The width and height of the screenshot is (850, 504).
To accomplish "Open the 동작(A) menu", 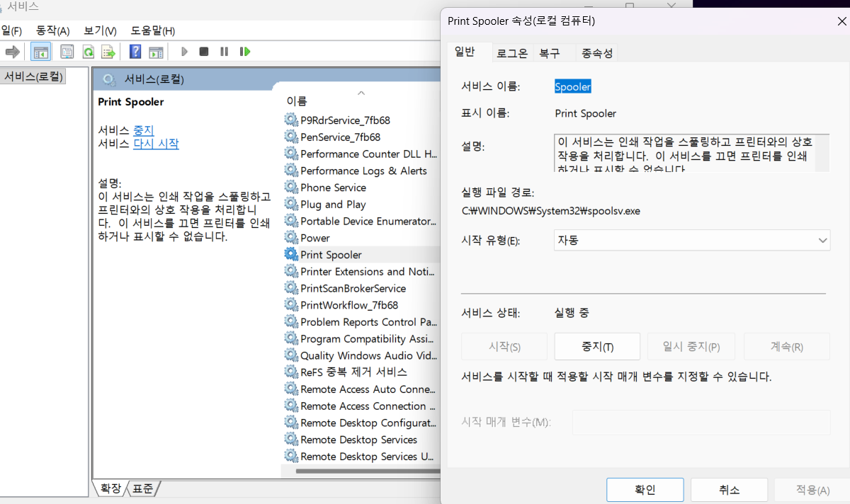I will point(53,30).
